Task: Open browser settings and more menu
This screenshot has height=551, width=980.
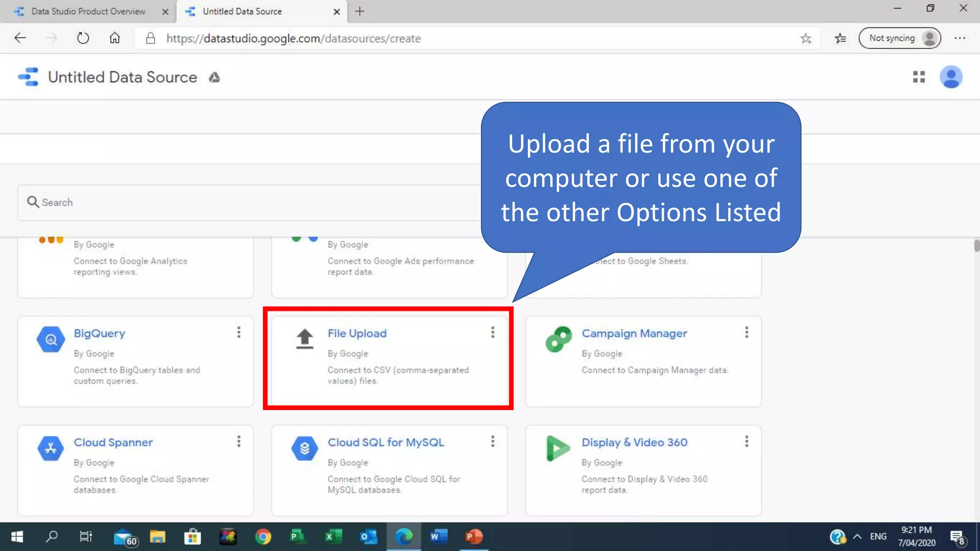Action: tap(959, 38)
